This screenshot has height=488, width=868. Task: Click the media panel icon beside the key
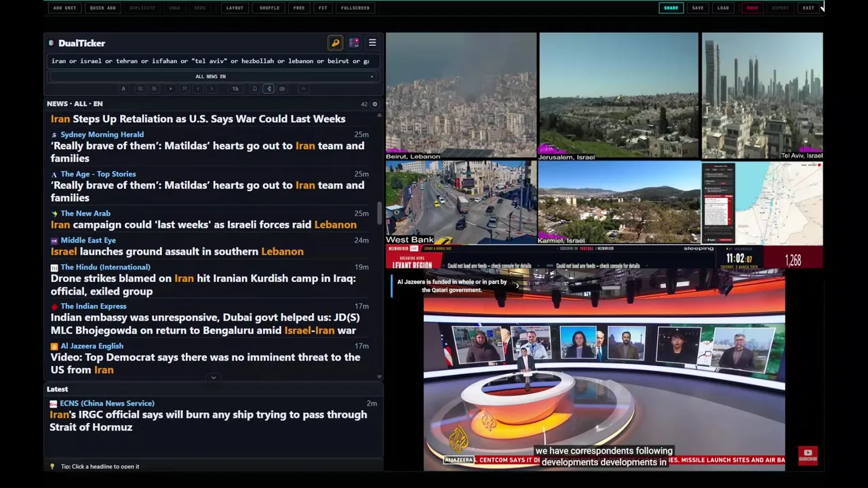point(354,43)
